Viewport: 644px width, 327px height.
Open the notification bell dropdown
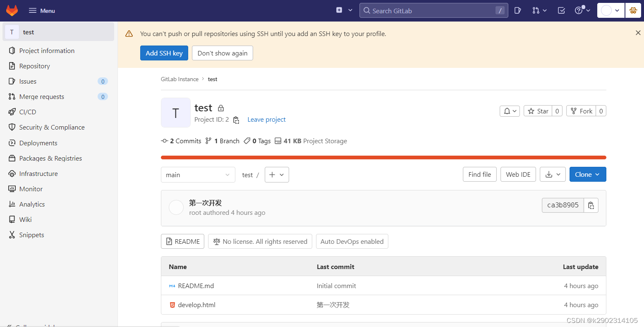[x=510, y=111]
